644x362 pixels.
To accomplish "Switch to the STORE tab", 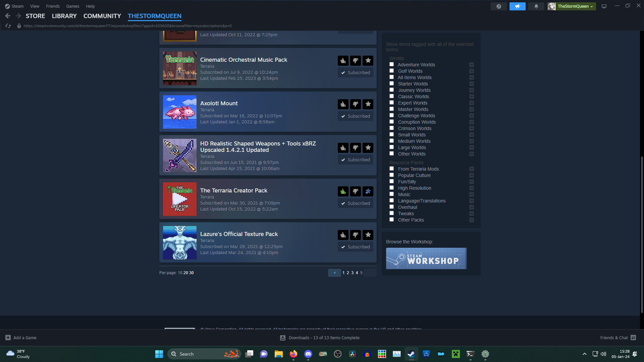I will pyautogui.click(x=35, y=16).
